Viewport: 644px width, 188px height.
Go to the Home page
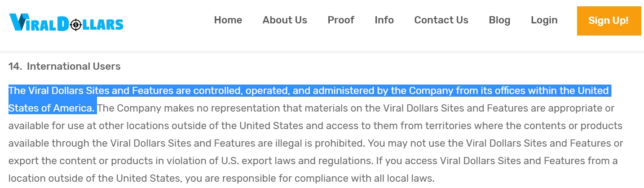point(228,20)
